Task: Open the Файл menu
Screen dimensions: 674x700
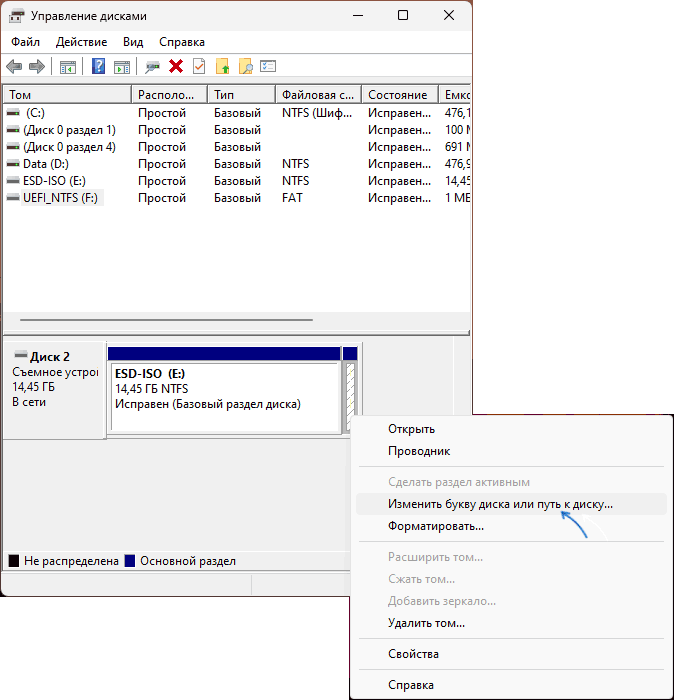Action: pos(25,42)
